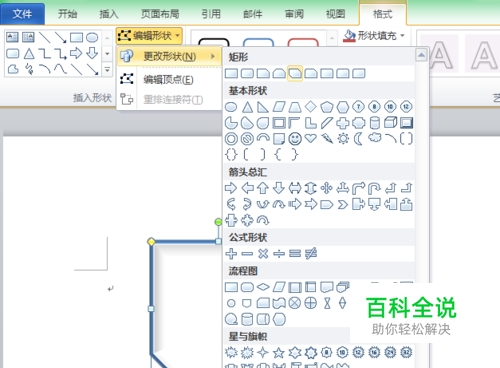This screenshot has width=500, height=368.
Task: Select the sun basic shape
Action: [343, 139]
